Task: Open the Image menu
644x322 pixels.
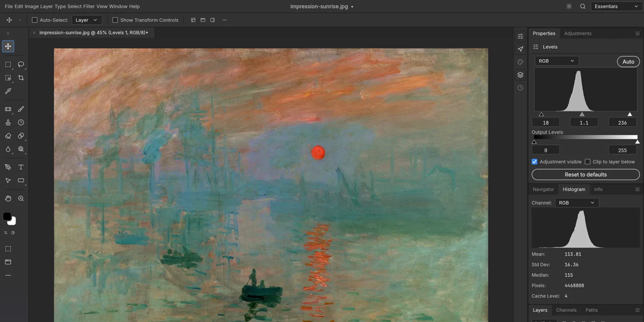Action: tap(32, 6)
